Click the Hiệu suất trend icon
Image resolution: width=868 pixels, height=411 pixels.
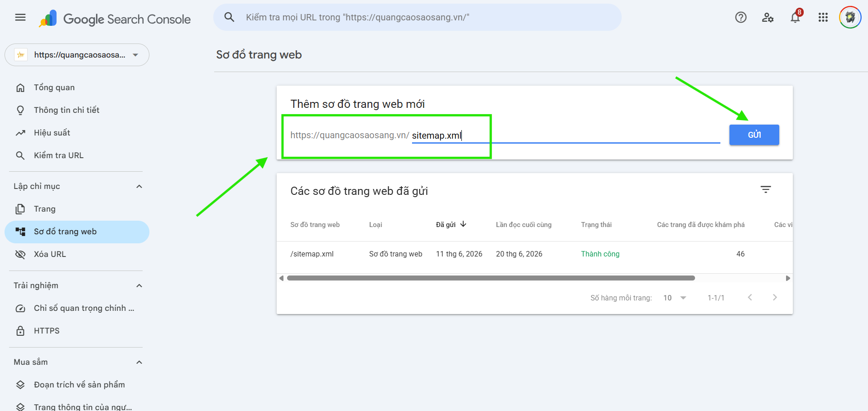[20, 133]
